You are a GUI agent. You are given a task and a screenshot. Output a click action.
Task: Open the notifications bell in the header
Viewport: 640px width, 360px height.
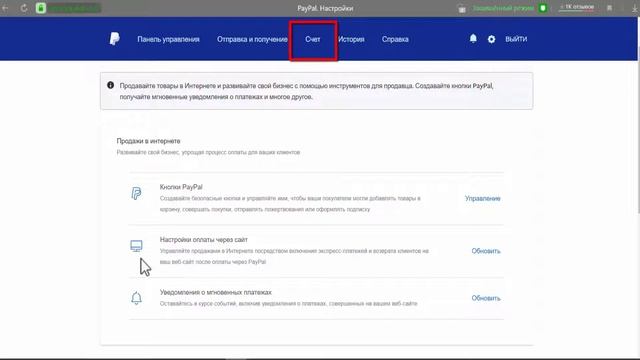[473, 38]
